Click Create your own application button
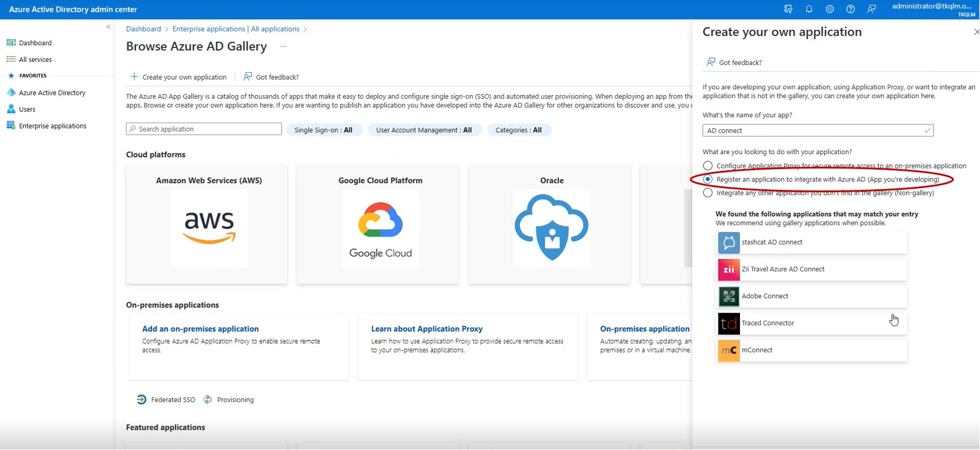 click(x=178, y=77)
